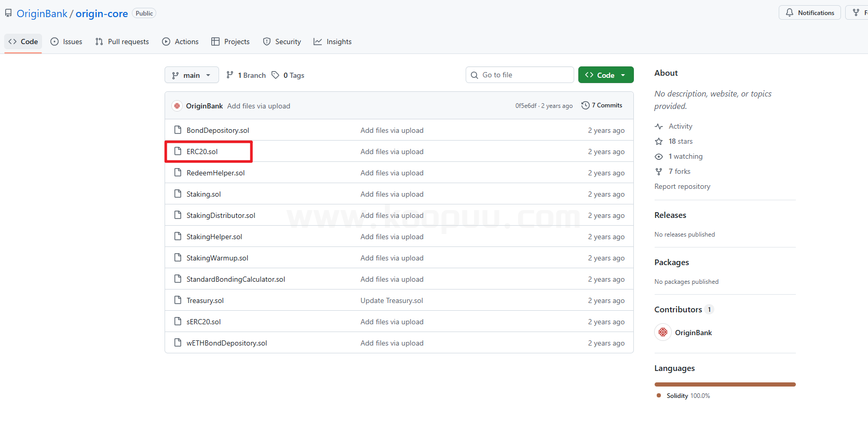Open the Security tab
Image resolution: width=868 pixels, height=427 pixels.
click(x=282, y=42)
